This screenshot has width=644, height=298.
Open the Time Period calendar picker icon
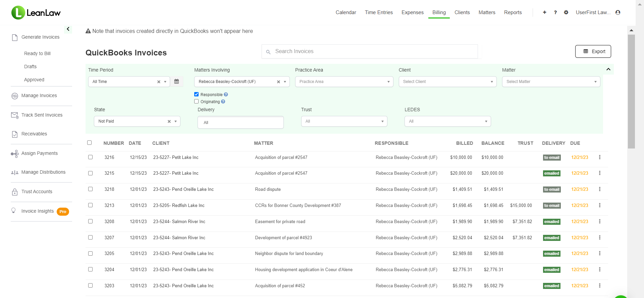pyautogui.click(x=177, y=82)
